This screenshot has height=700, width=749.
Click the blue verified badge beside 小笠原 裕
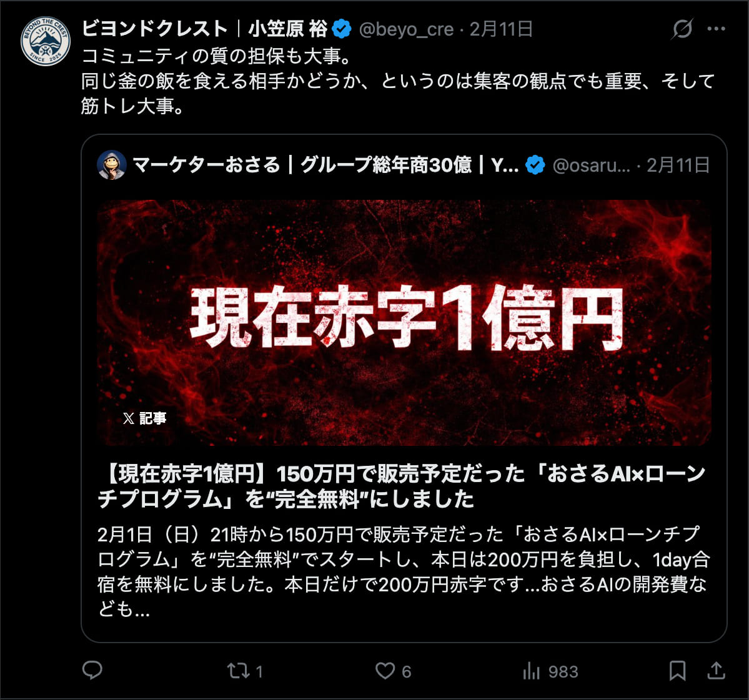[x=342, y=29]
